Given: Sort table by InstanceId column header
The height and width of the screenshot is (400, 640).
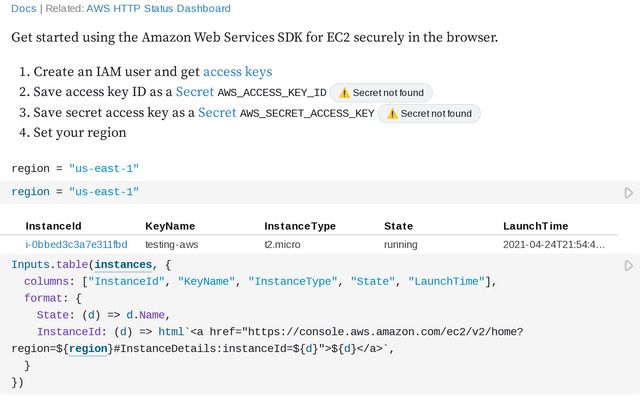Looking at the screenshot, I should [53, 226].
